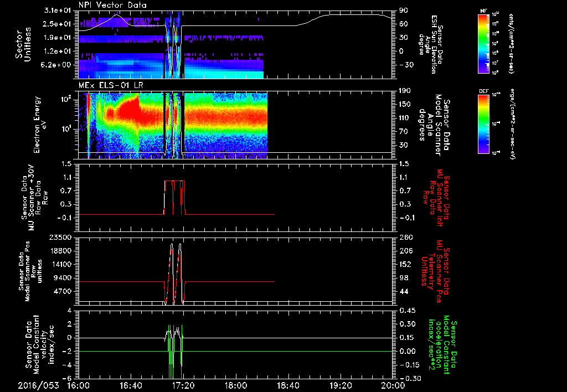This screenshot has height=392, width=567.
Task: Click inside the NPI sector spectrogram plot
Action: 235,44
